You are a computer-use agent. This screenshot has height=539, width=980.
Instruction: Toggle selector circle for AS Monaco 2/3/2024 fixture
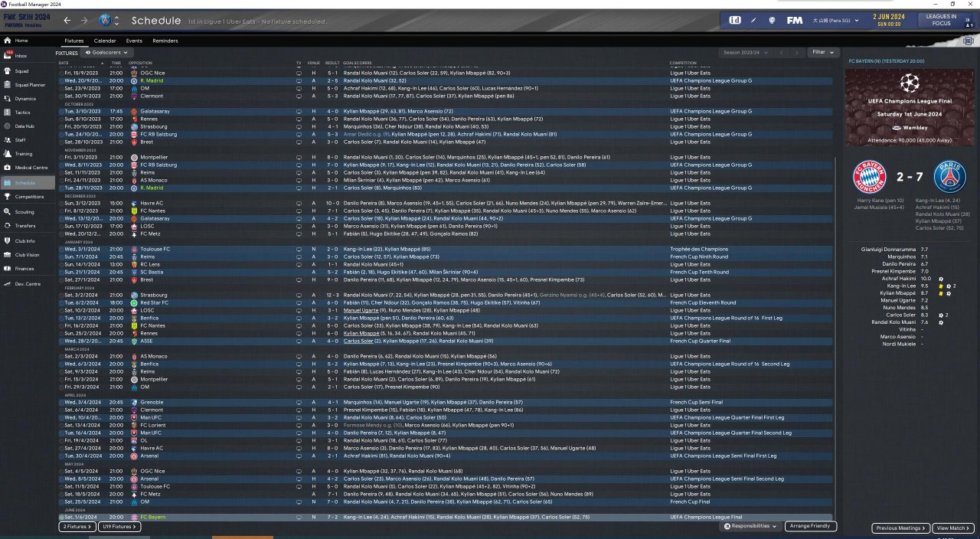(60, 356)
